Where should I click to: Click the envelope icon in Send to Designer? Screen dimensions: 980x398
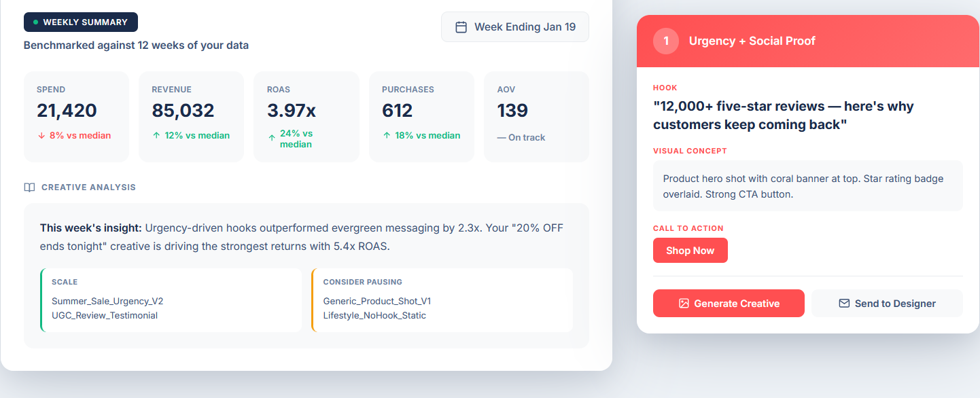[844, 304]
